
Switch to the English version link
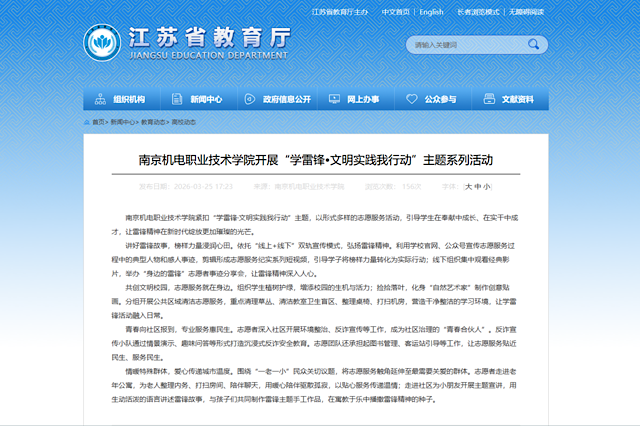(431, 12)
